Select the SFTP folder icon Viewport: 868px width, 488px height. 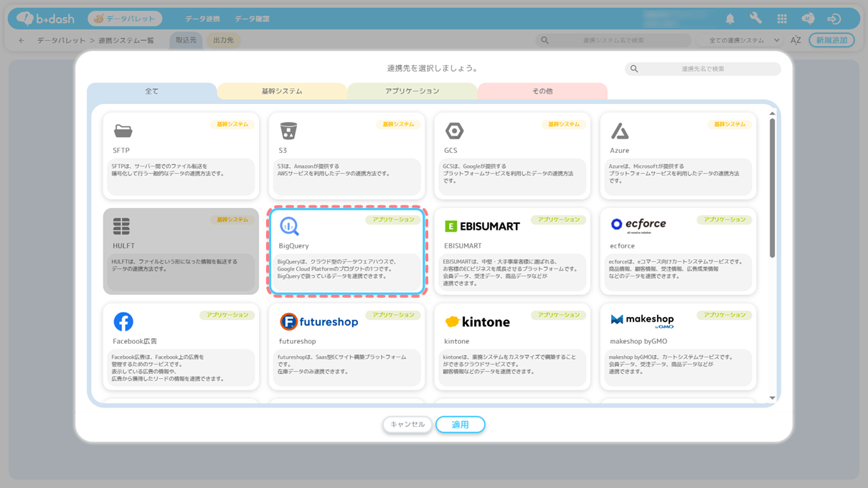[123, 131]
